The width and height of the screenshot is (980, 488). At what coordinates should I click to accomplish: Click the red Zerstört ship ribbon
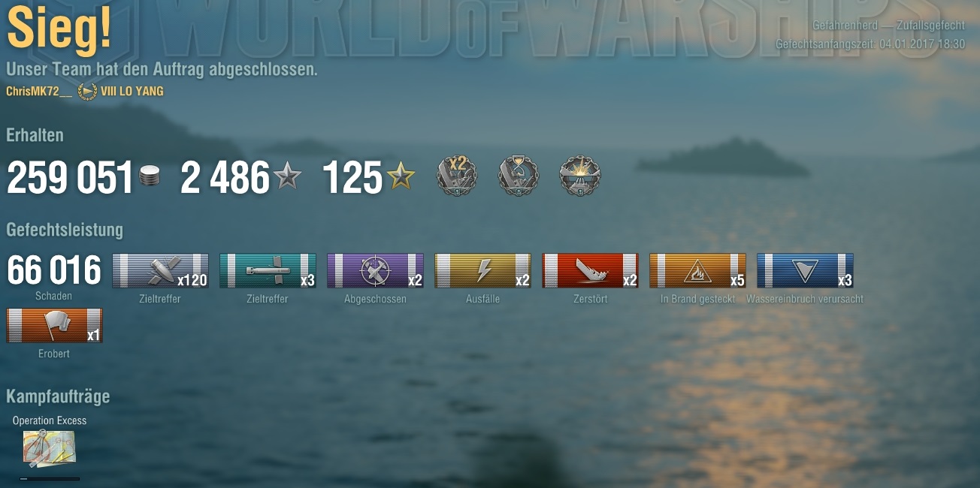pyautogui.click(x=590, y=271)
